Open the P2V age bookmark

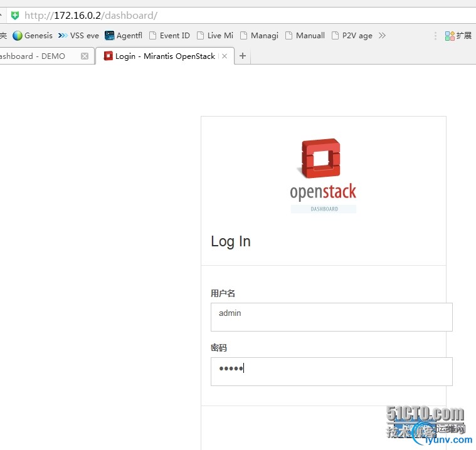click(x=352, y=36)
